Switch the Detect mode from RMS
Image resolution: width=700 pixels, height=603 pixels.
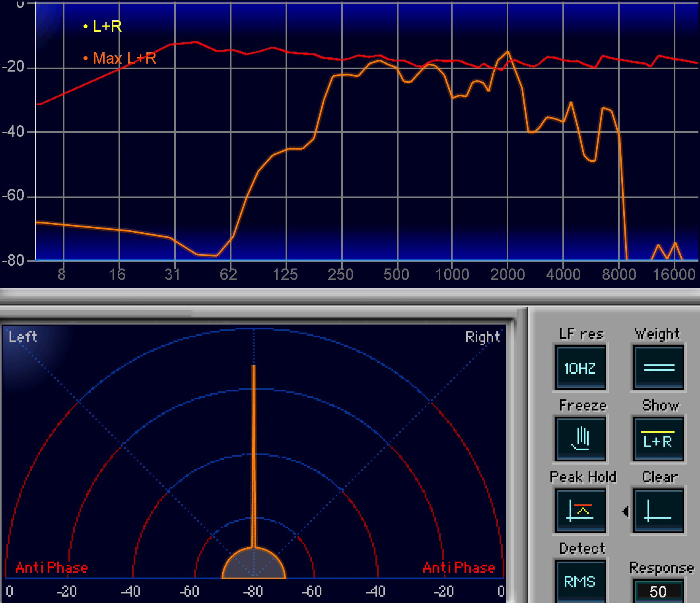click(581, 582)
